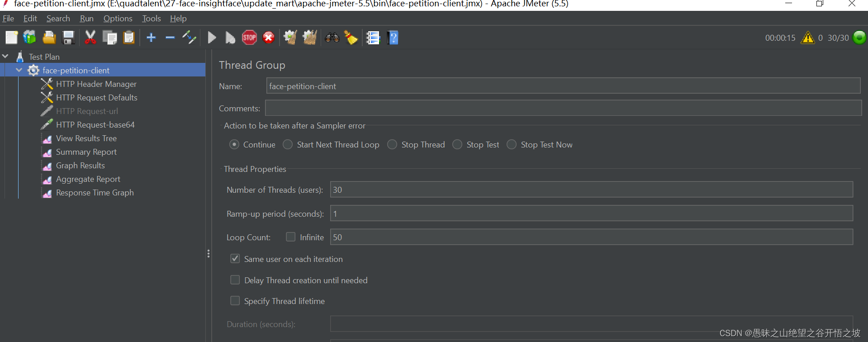868x342 pixels.
Task: Open log viewer via warning triangle icon
Action: click(x=807, y=38)
